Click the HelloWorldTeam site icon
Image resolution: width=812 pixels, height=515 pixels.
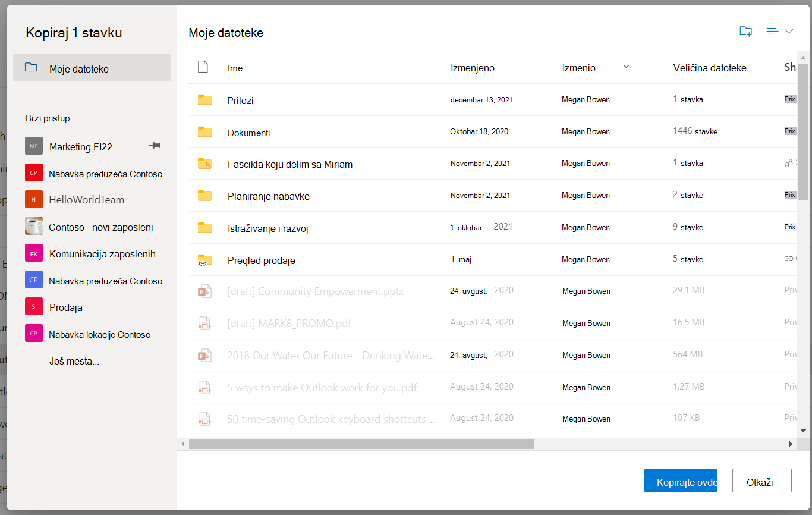(x=34, y=199)
